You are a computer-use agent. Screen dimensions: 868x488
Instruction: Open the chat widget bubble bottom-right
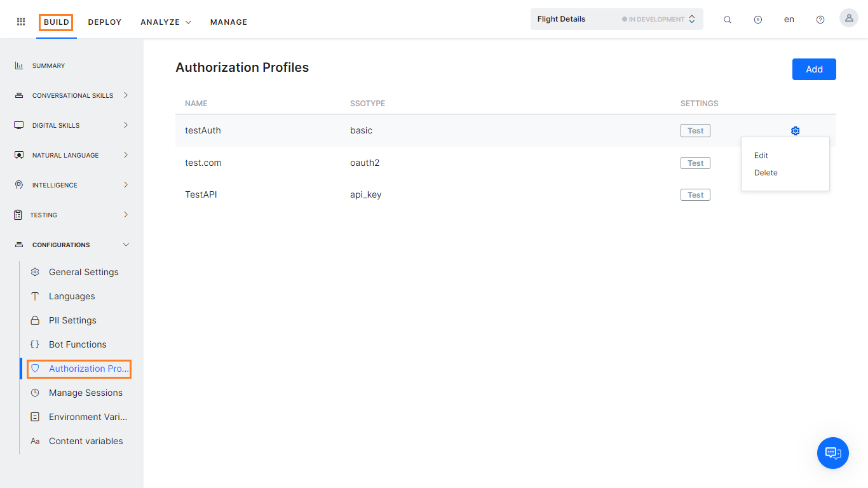[832, 453]
